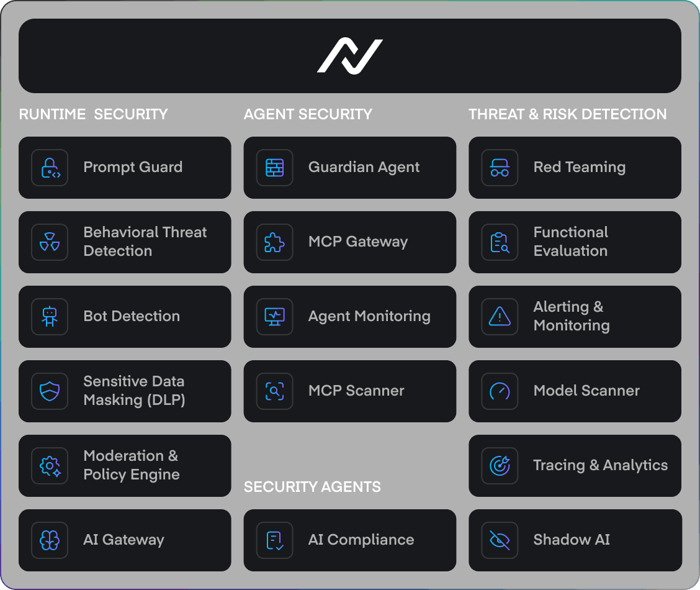Click the Threat & Risk Detection heading
Viewport: 700px width, 590px height.
click(568, 114)
